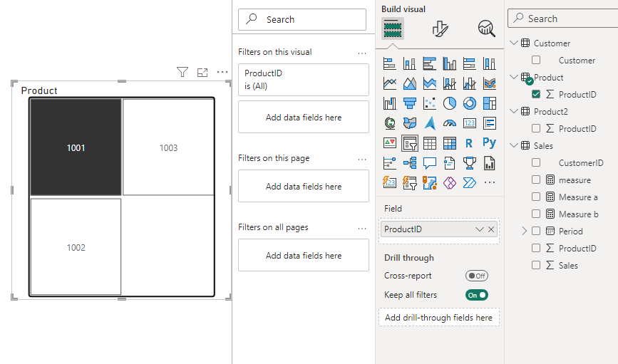Check the Measure b checkbox
Image resolution: width=618 pixels, height=364 pixels.
(536, 214)
